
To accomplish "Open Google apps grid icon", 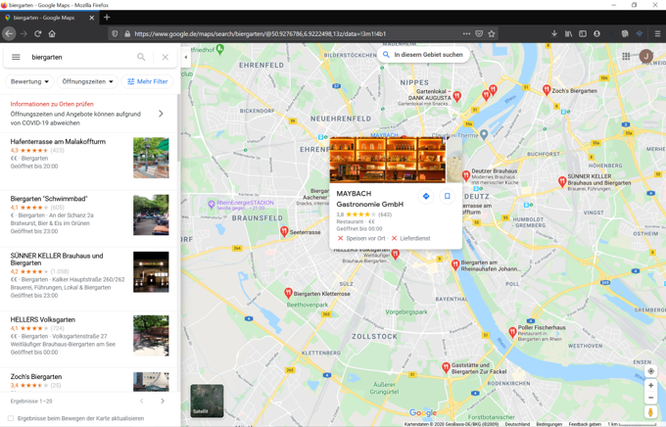I will point(626,56).
